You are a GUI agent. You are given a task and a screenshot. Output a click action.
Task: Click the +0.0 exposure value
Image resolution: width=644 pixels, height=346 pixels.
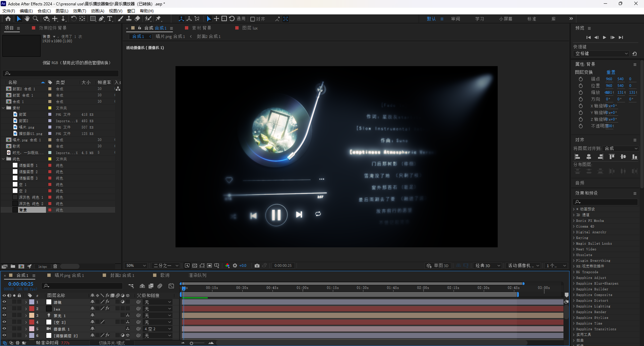pyautogui.click(x=243, y=266)
